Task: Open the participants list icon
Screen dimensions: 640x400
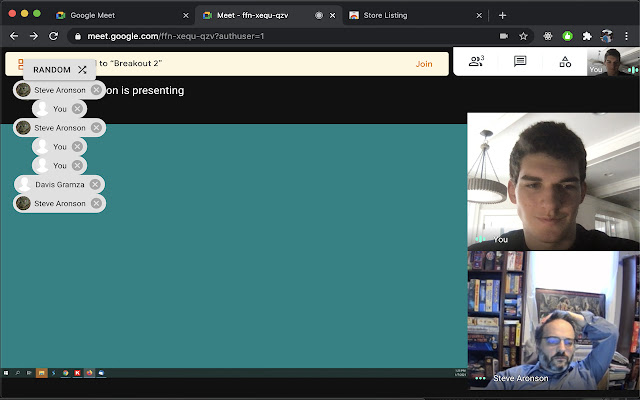Action: pyautogui.click(x=476, y=61)
